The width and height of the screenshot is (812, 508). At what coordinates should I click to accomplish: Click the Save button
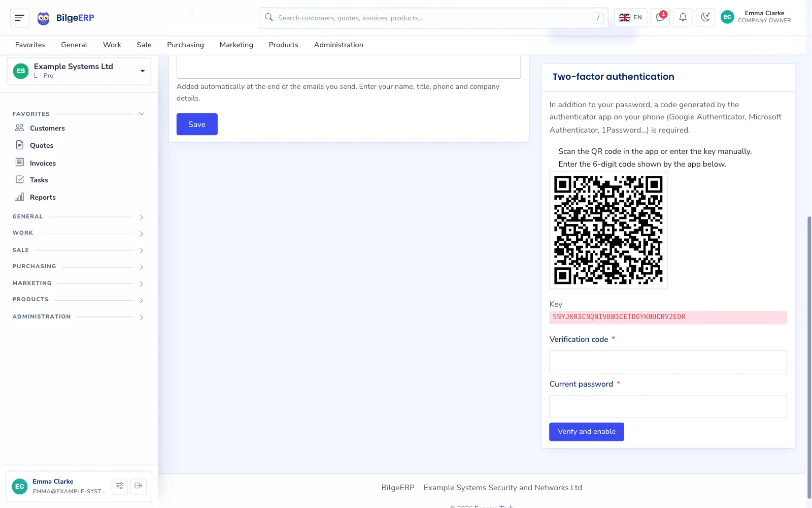click(197, 124)
